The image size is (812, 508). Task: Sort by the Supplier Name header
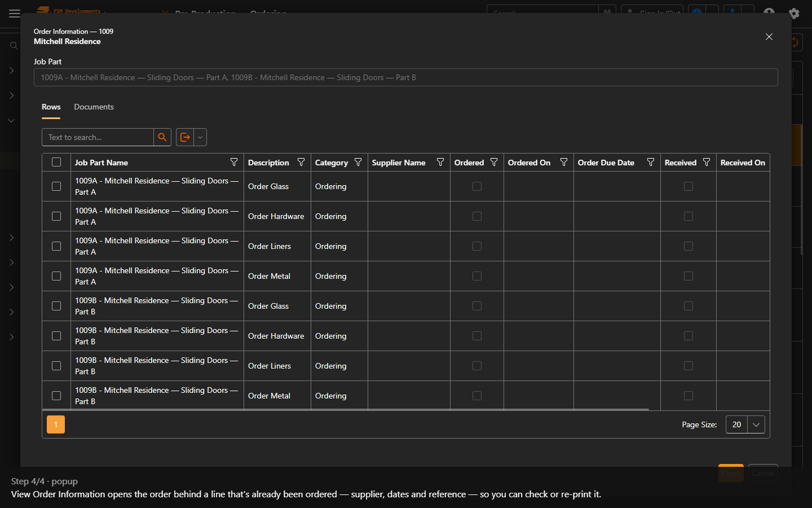pyautogui.click(x=399, y=163)
